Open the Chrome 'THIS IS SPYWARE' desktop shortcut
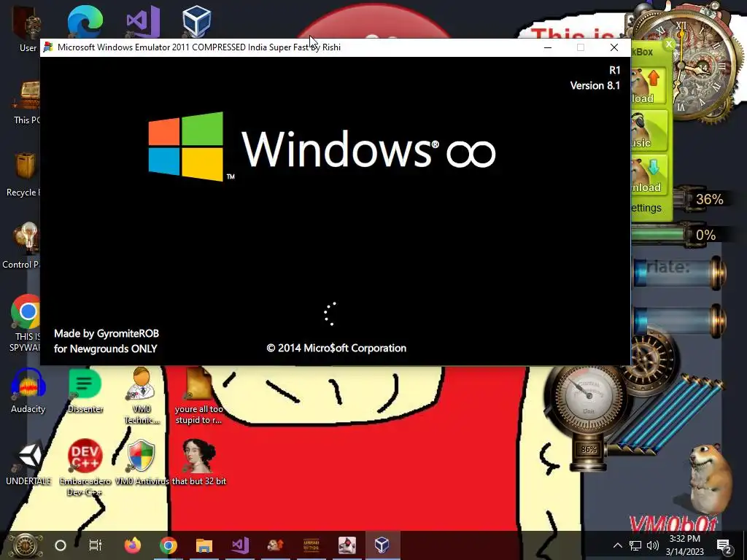Screen dimensions: 747x560 (x=27, y=323)
